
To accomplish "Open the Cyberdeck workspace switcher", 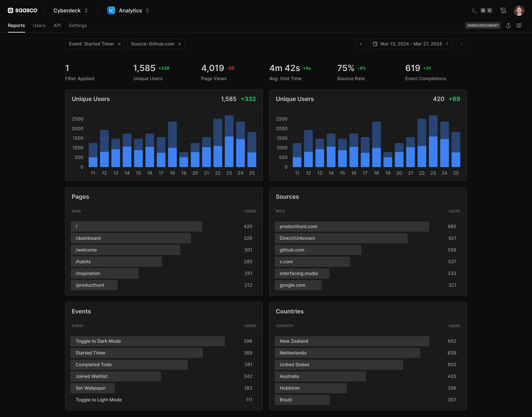I will click(71, 10).
